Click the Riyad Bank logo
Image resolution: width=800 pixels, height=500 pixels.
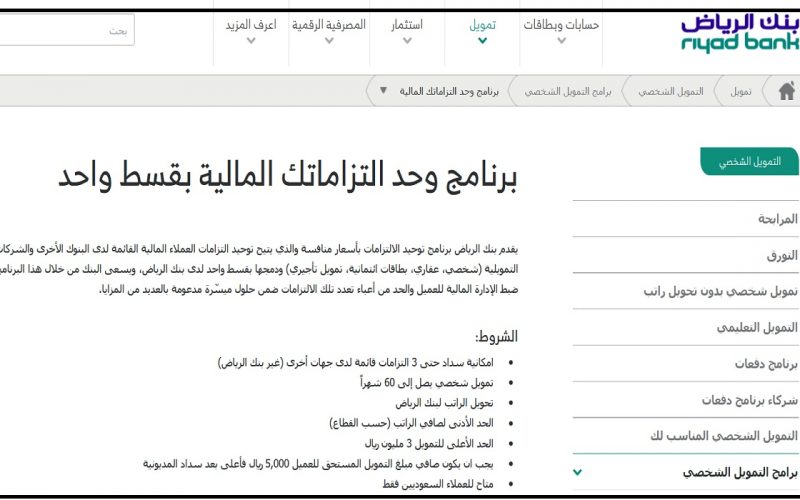[740, 34]
